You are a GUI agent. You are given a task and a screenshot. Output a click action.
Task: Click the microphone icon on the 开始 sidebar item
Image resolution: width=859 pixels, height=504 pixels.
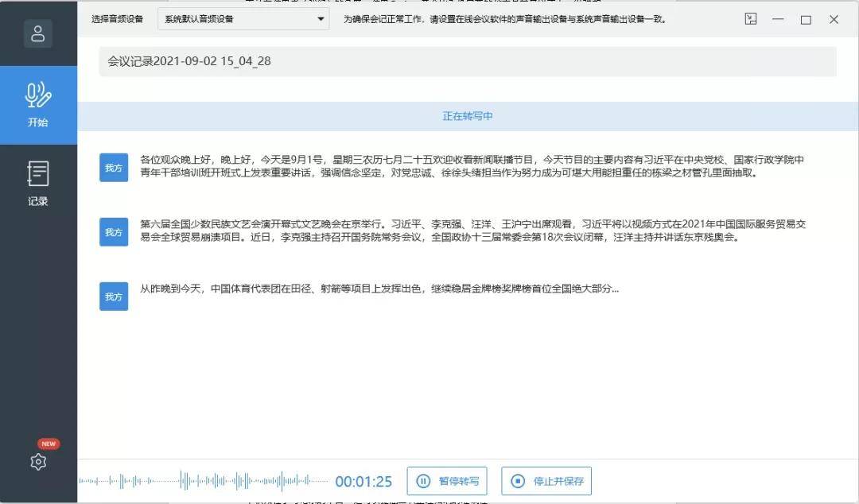click(37, 94)
